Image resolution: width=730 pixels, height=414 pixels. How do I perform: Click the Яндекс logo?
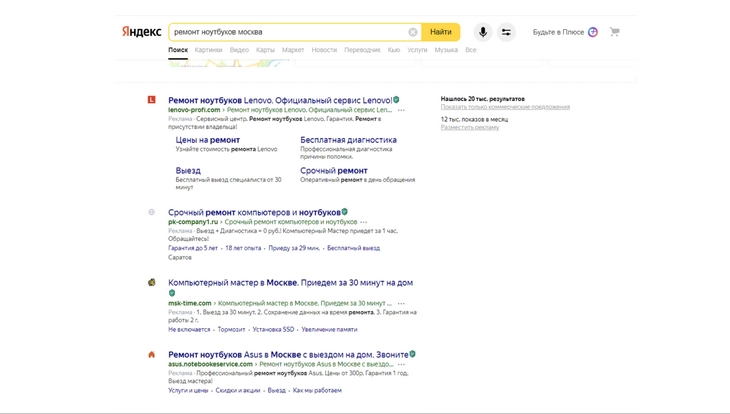[142, 32]
